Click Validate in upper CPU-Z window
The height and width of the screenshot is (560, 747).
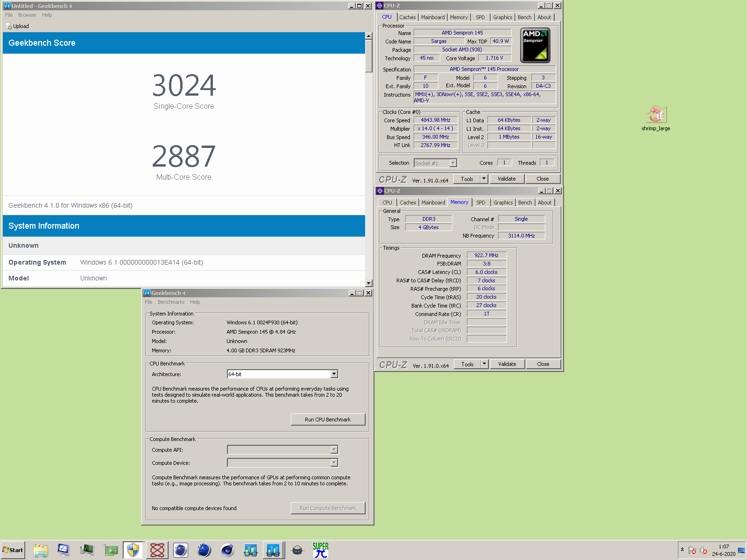pos(507,179)
